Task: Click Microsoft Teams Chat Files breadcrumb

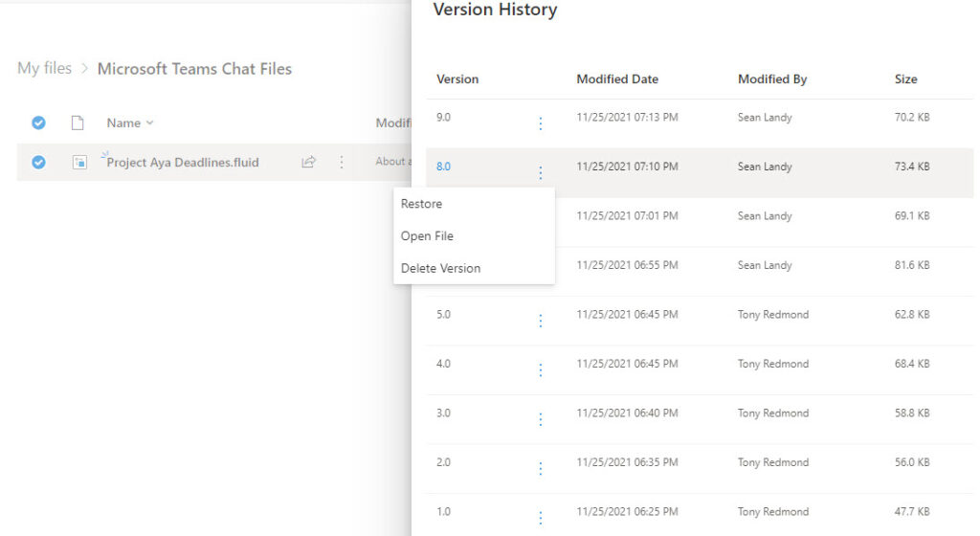Action: point(194,69)
